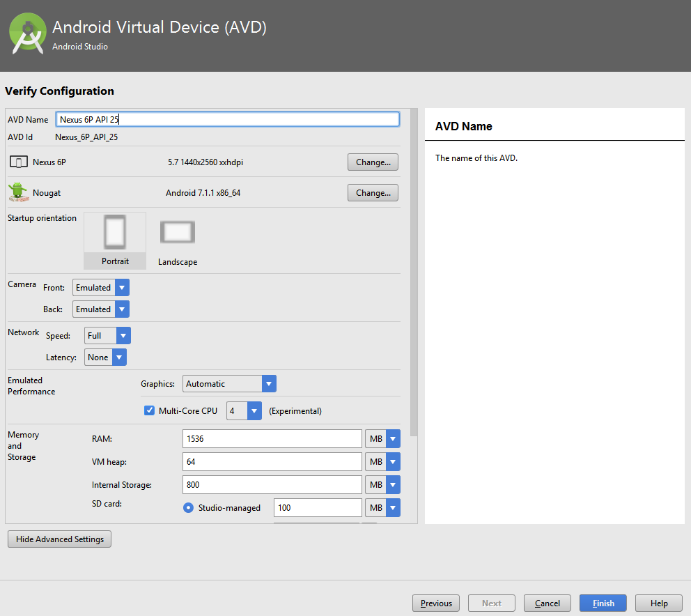
Task: Click the 'Verify Configuration' heading
Action: point(59,91)
